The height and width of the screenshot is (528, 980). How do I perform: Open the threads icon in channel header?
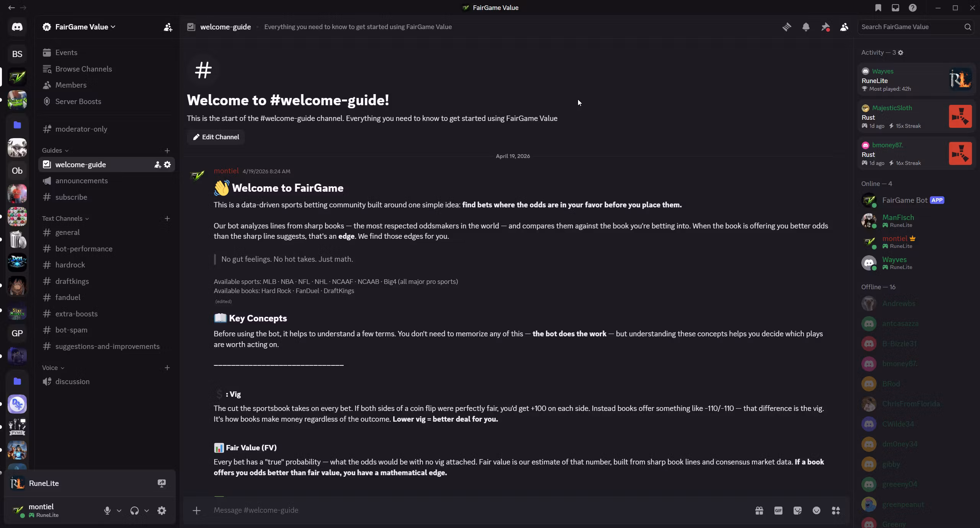pos(787,27)
